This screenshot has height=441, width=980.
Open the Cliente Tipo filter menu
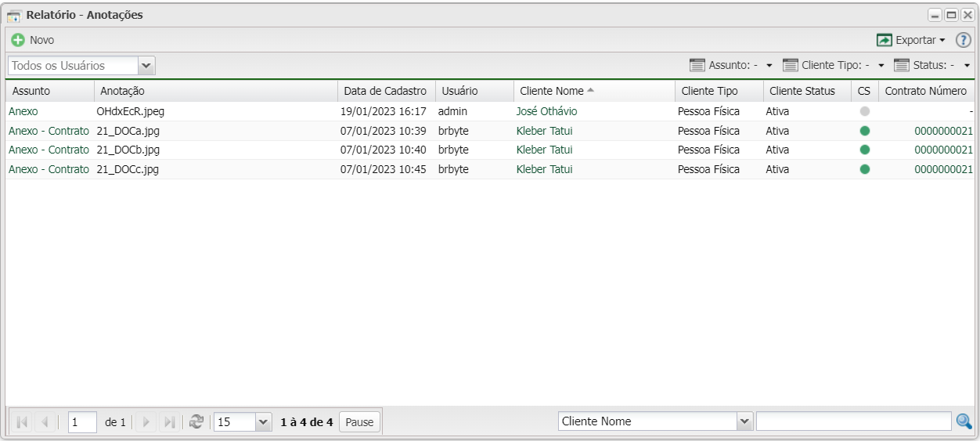[x=834, y=65]
